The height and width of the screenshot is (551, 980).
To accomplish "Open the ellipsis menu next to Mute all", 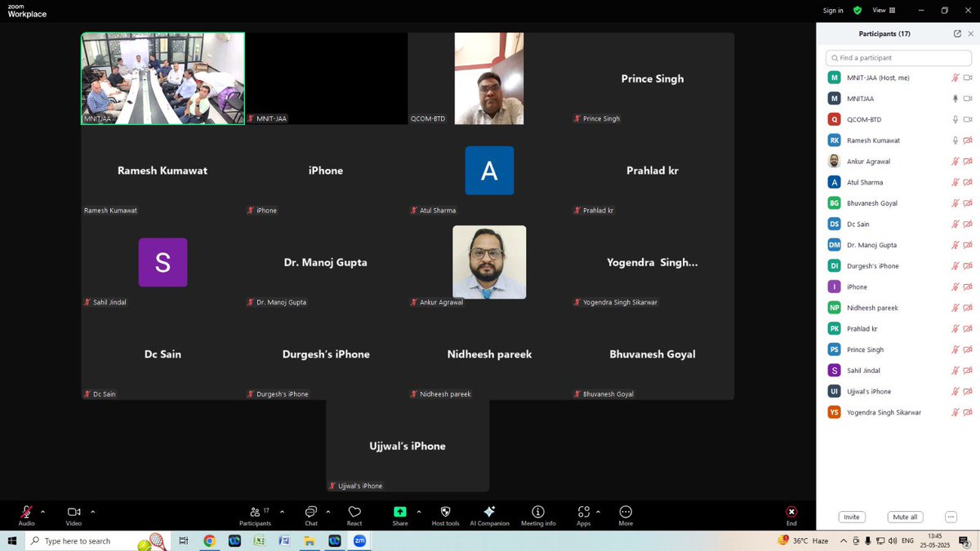I will click(x=951, y=517).
